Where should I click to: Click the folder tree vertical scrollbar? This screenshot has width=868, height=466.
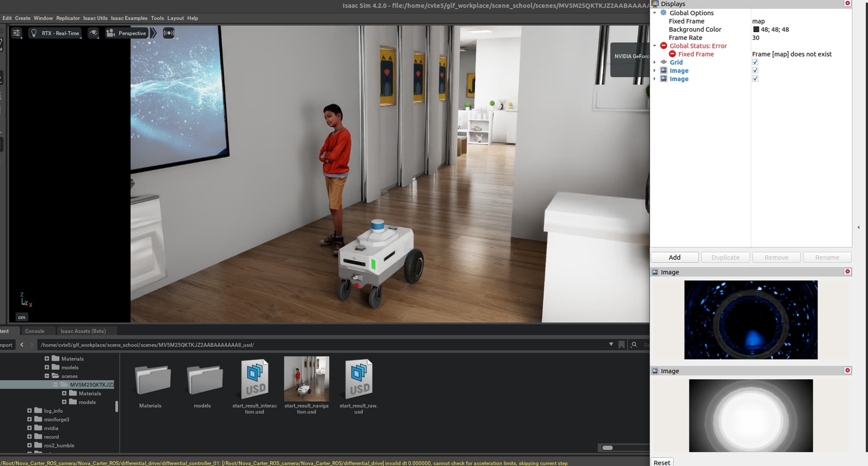coord(117,406)
